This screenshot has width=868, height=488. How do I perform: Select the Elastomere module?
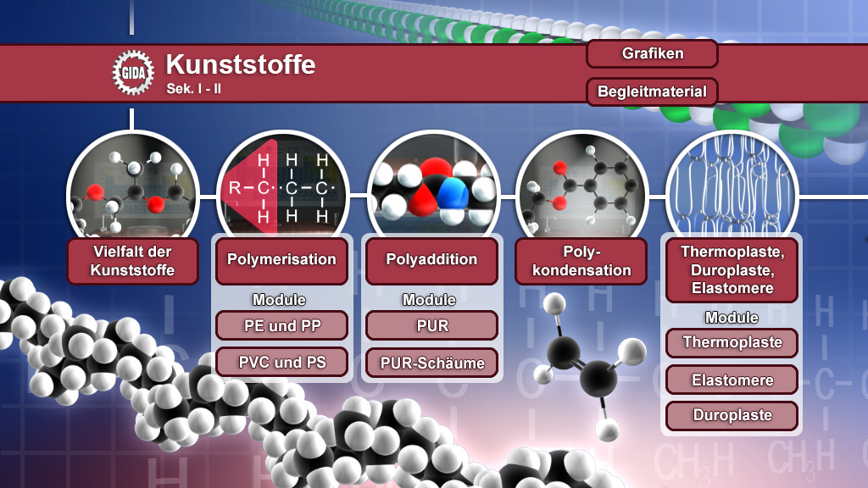(x=732, y=380)
